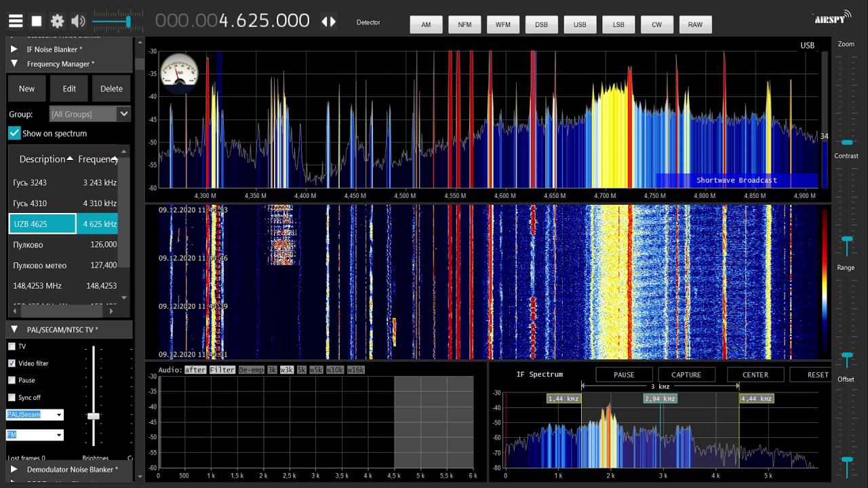Mute audio with the speaker icon
The height and width of the screenshot is (488, 868).
78,22
